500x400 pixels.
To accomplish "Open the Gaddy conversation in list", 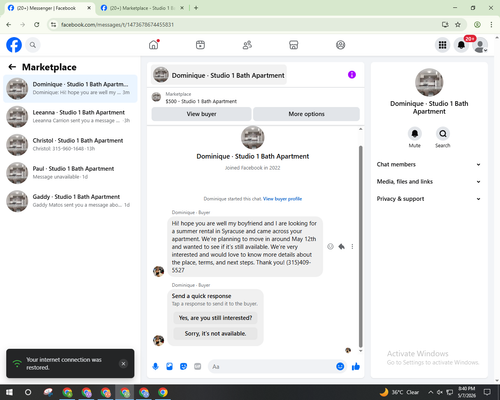I will (x=70, y=201).
